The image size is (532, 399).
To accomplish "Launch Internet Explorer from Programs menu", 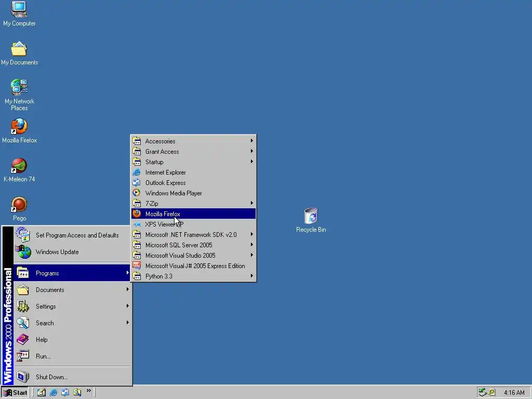I will point(193,172).
